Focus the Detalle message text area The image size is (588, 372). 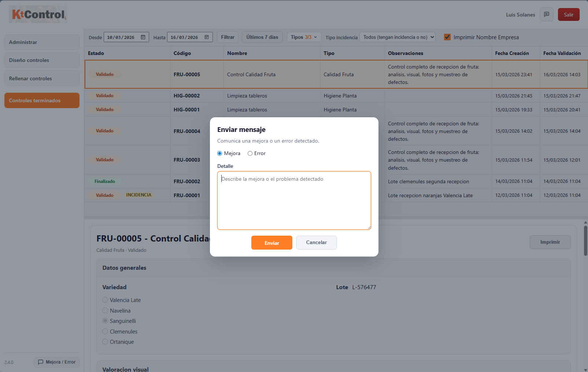pyautogui.click(x=294, y=200)
